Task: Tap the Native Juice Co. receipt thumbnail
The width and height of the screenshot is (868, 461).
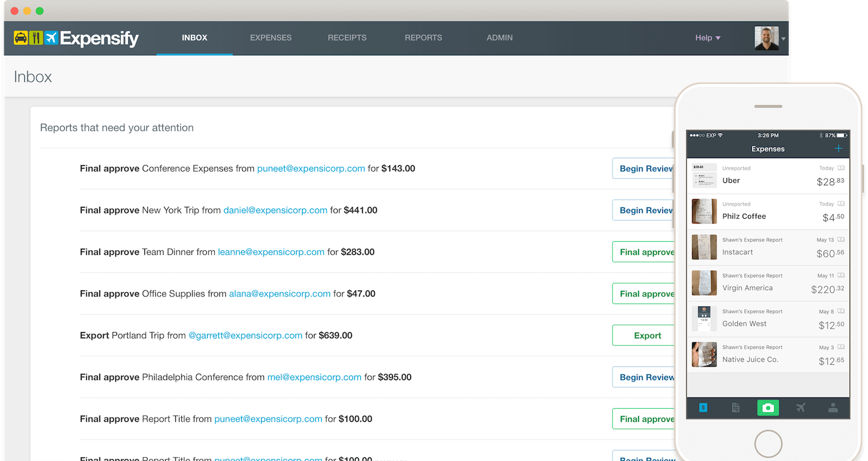Action: point(705,354)
